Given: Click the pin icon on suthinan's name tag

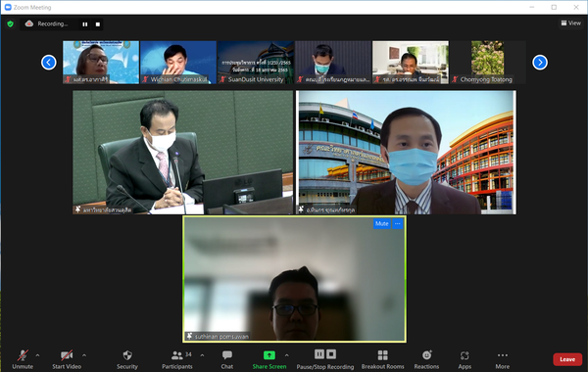Looking at the screenshot, I should 189,336.
